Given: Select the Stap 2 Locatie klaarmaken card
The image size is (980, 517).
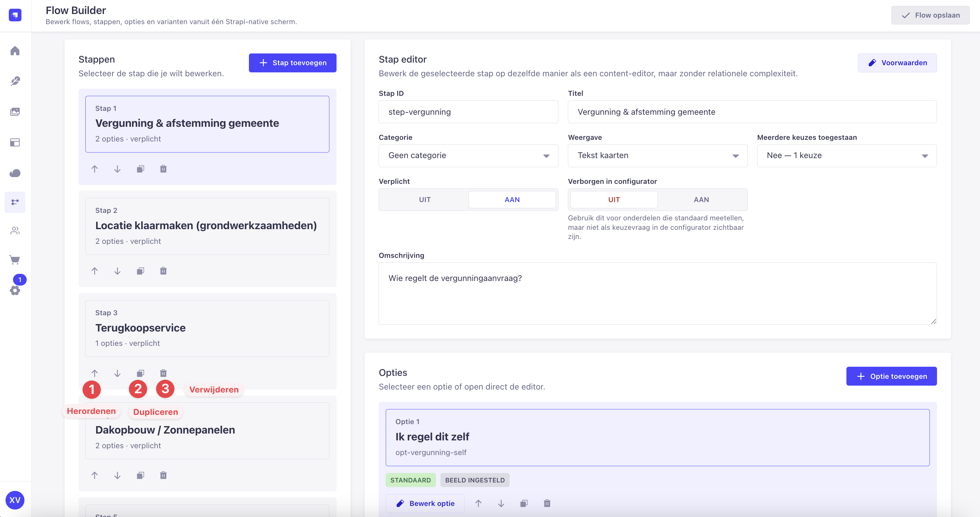Looking at the screenshot, I should pyautogui.click(x=207, y=226).
